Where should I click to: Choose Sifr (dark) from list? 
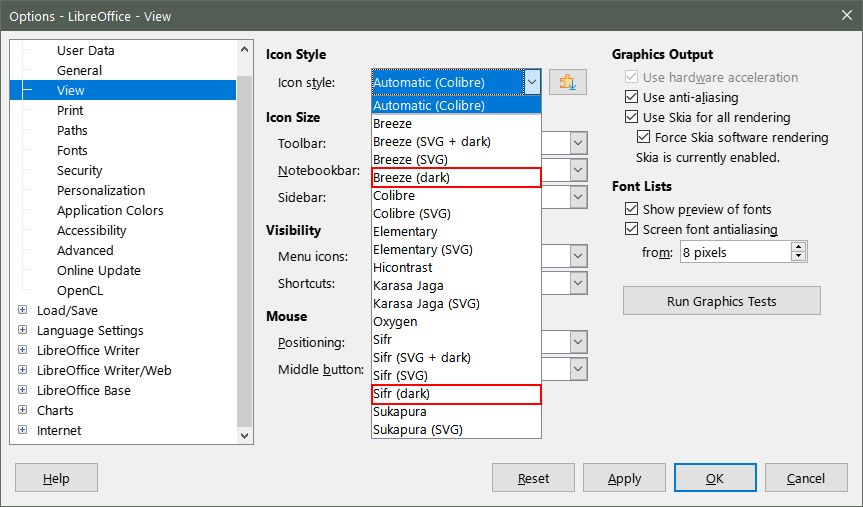click(456, 394)
